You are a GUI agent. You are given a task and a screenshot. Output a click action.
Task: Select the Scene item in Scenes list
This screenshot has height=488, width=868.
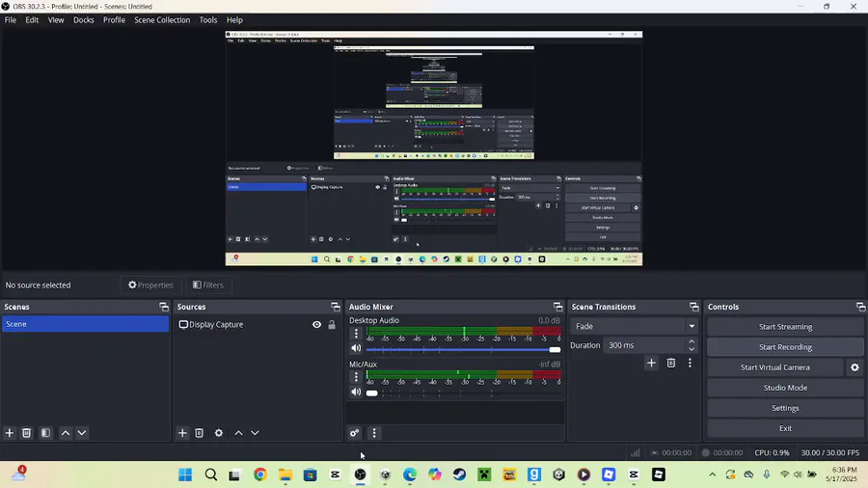pos(85,324)
